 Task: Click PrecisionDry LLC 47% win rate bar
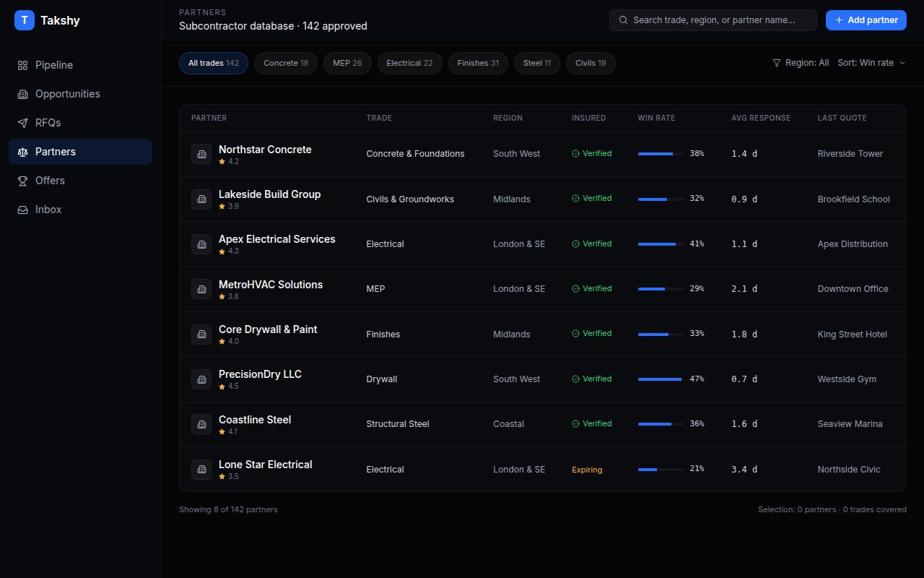point(661,379)
